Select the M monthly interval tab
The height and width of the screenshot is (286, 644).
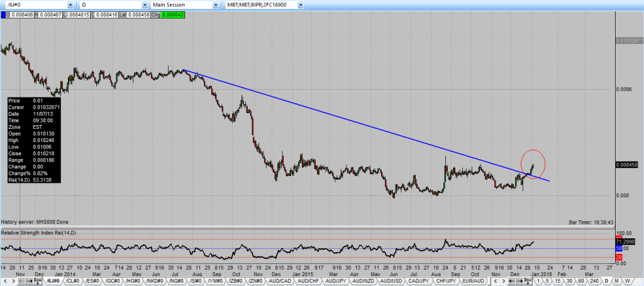[x=616, y=281]
